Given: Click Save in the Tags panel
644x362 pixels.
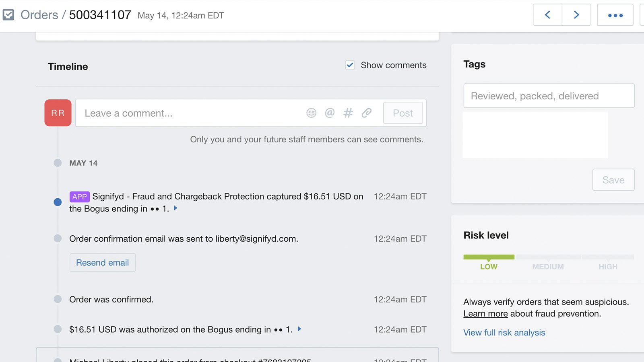Looking at the screenshot, I should tap(613, 180).
